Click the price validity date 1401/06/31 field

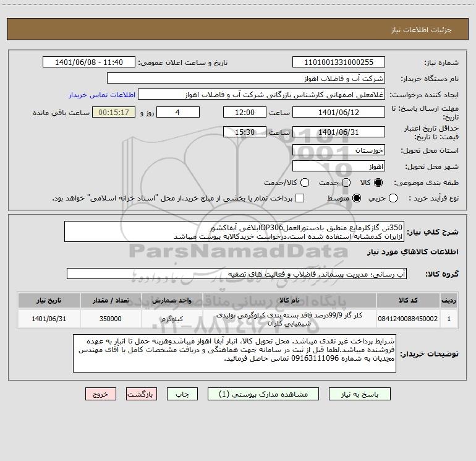pyautogui.click(x=339, y=132)
